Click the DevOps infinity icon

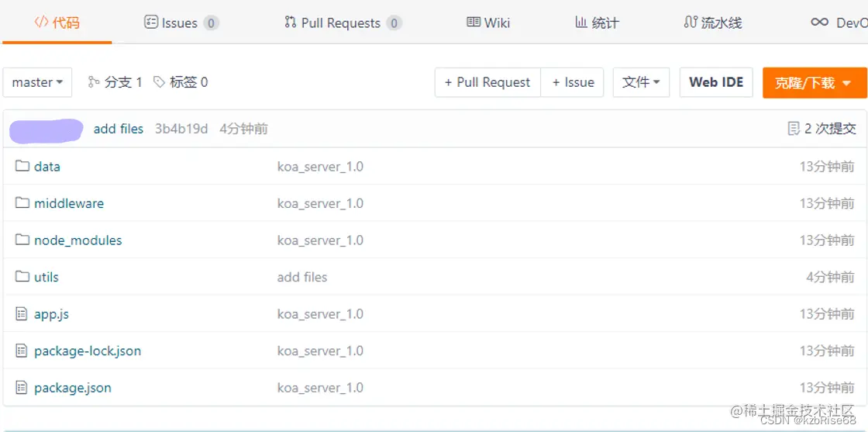pyautogui.click(x=819, y=22)
